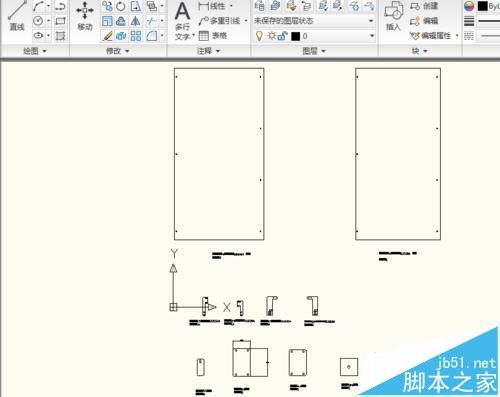Open the draw order dropdown arrow
Viewport: 500px width, 397px height.
click(162, 6)
